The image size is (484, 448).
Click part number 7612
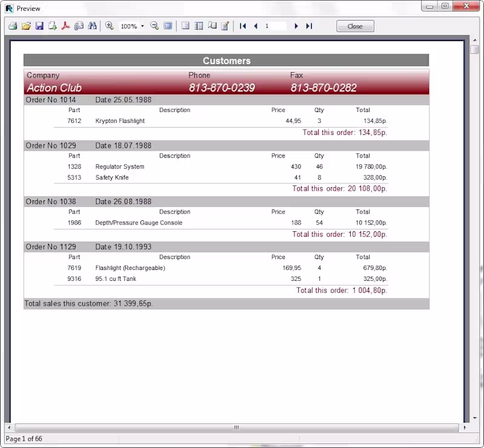tap(74, 121)
